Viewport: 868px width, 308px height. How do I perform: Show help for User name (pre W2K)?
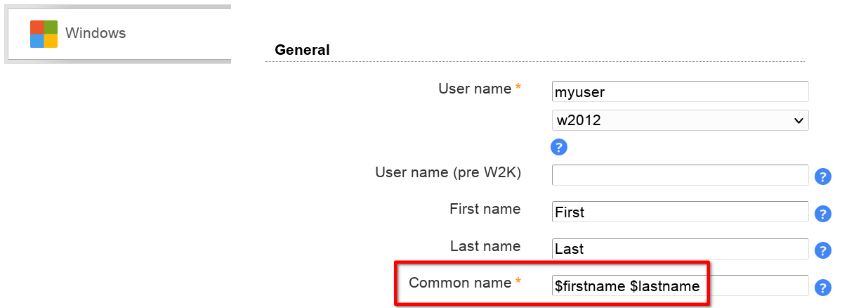pos(822,177)
